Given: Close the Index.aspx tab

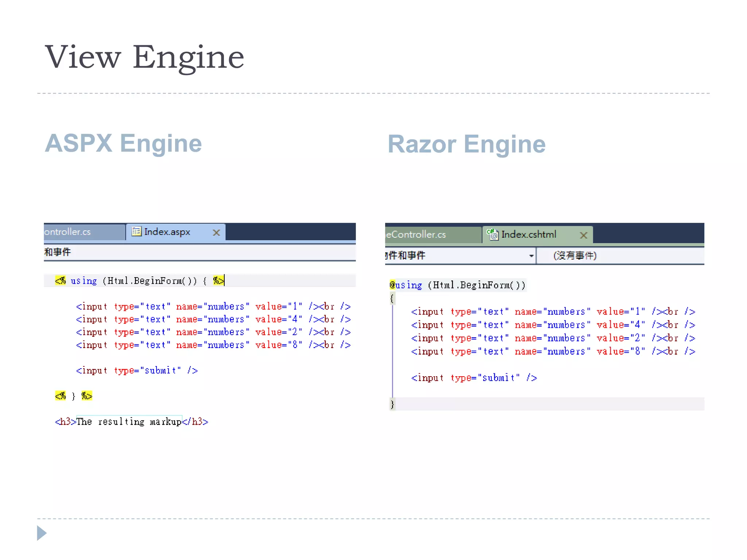Looking at the screenshot, I should 216,233.
